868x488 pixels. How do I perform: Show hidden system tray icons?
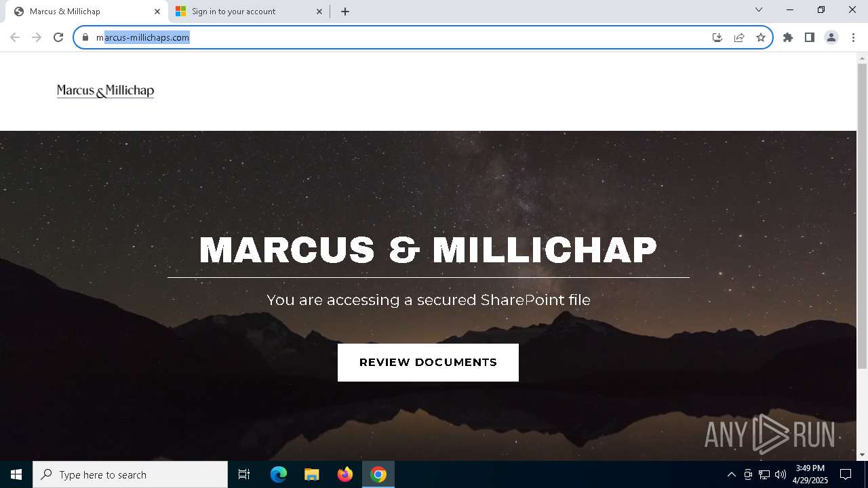point(731,474)
